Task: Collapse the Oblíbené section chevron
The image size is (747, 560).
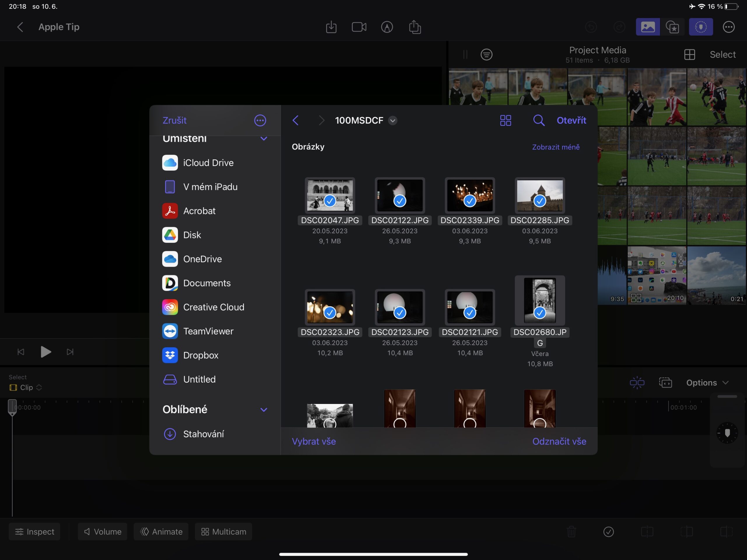Action: point(264,409)
